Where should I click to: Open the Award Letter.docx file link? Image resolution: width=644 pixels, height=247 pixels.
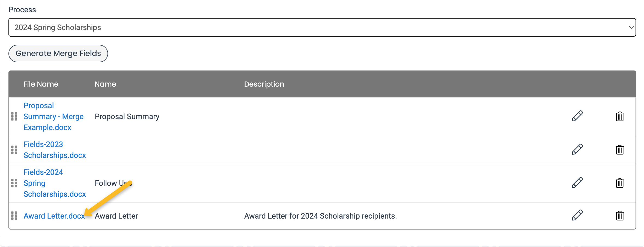pos(54,216)
